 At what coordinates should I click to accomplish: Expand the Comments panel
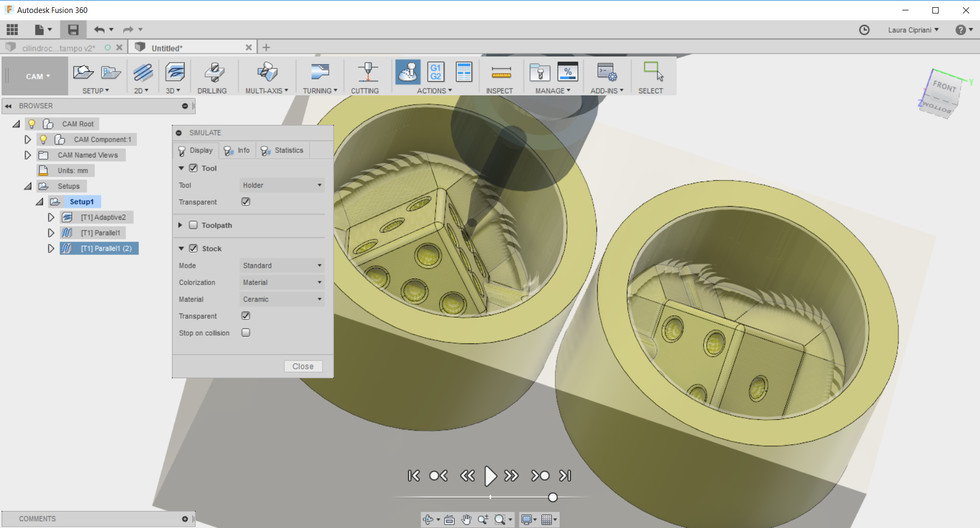tap(185, 519)
